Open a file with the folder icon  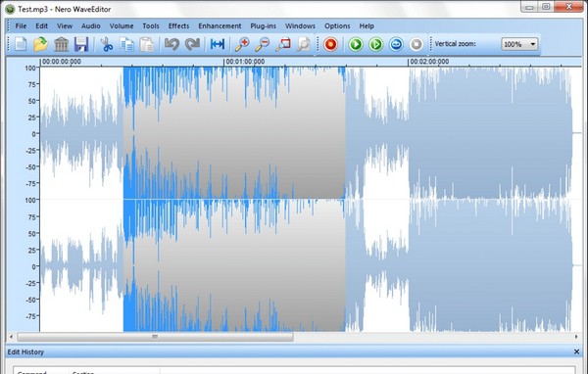(40, 44)
